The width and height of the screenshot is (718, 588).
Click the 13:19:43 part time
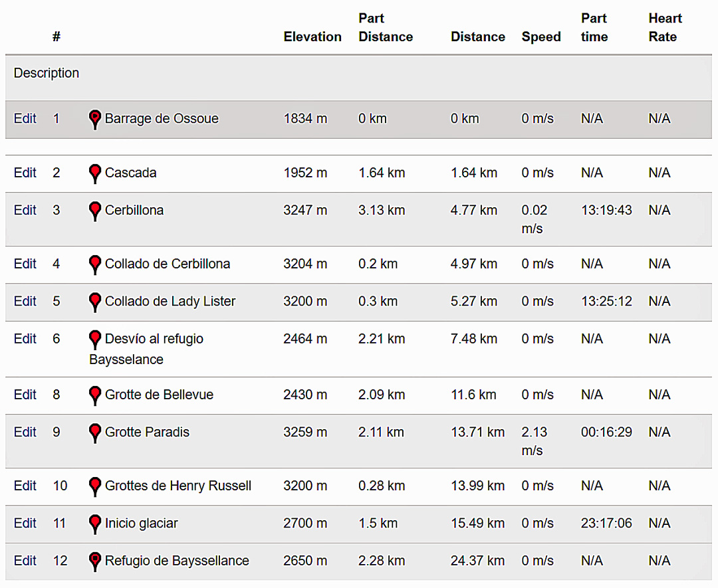[606, 210]
